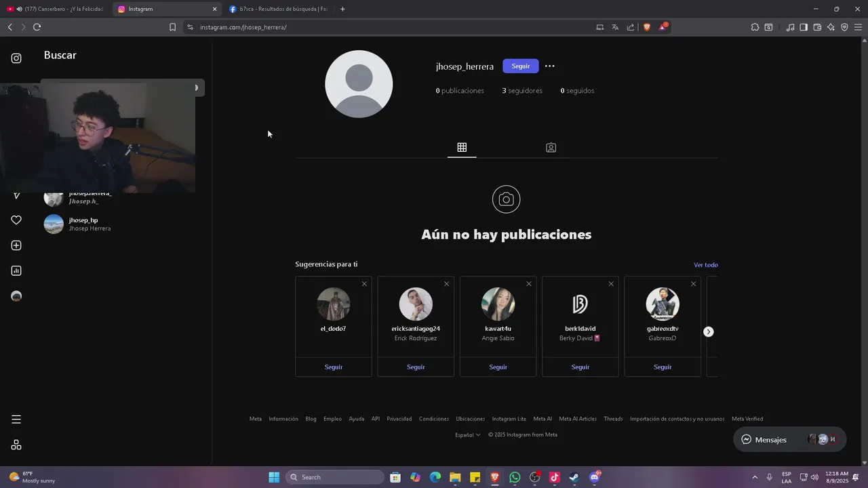Viewport: 868px width, 488px height.
Task: Go back to previous page
Action: point(9,27)
